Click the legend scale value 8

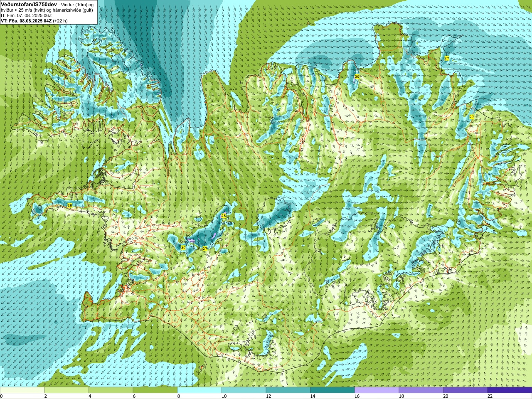point(179,396)
